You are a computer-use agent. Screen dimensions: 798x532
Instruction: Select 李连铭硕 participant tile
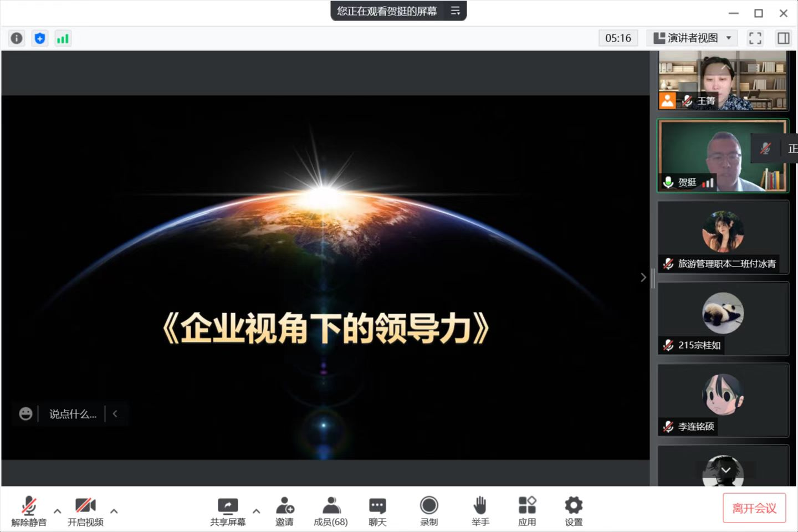[x=723, y=400]
